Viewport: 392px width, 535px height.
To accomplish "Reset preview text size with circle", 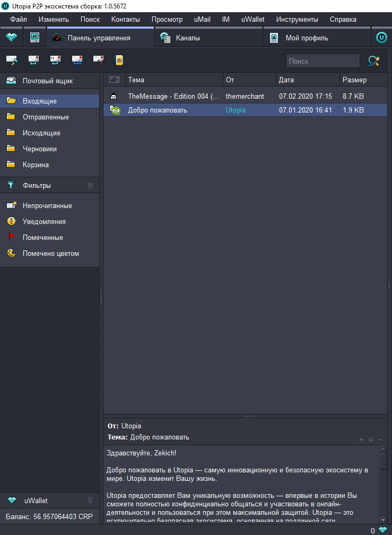I will tap(371, 440).
